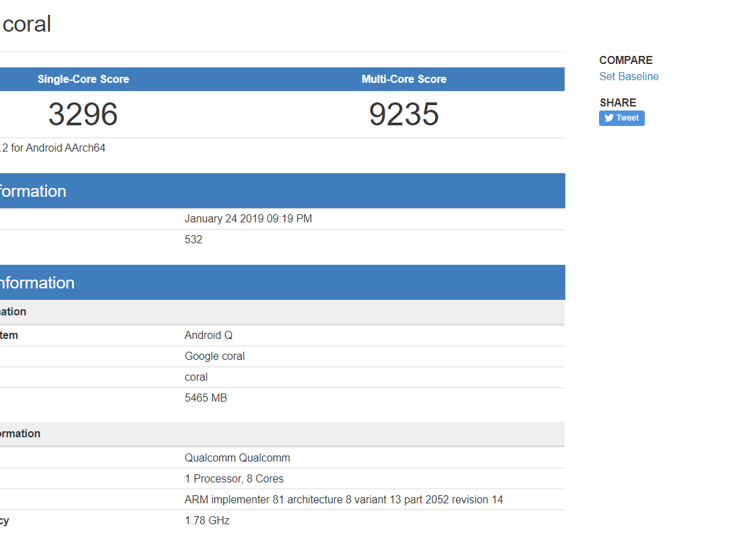Select the Android Q operating system value
Screen dimensions: 756x535
pos(208,336)
